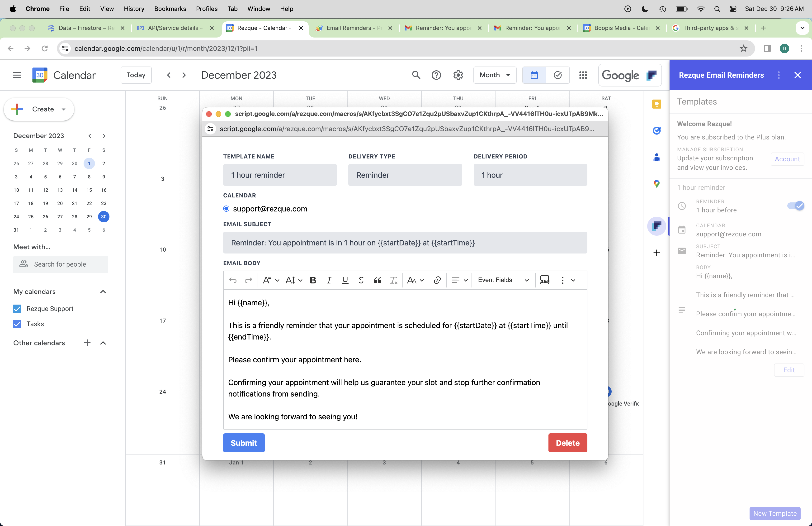Click the undo icon in email body toolbar

coord(233,280)
